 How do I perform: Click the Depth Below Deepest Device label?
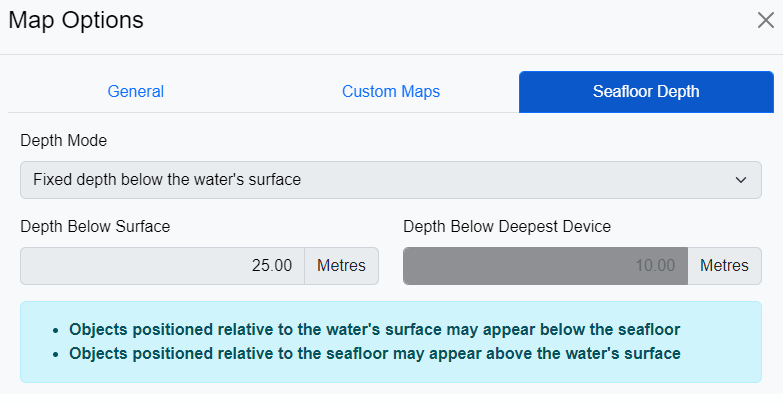(507, 226)
